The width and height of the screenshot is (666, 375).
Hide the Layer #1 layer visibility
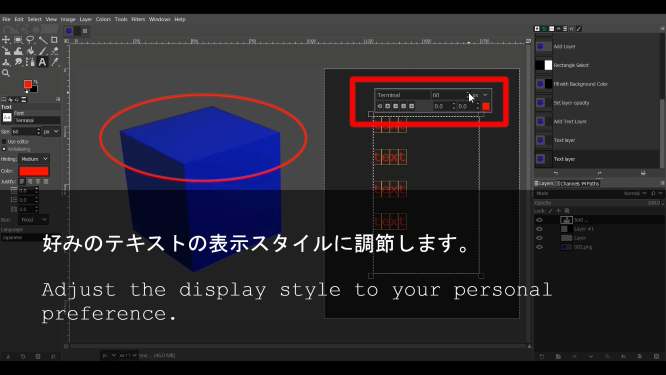pos(539,229)
